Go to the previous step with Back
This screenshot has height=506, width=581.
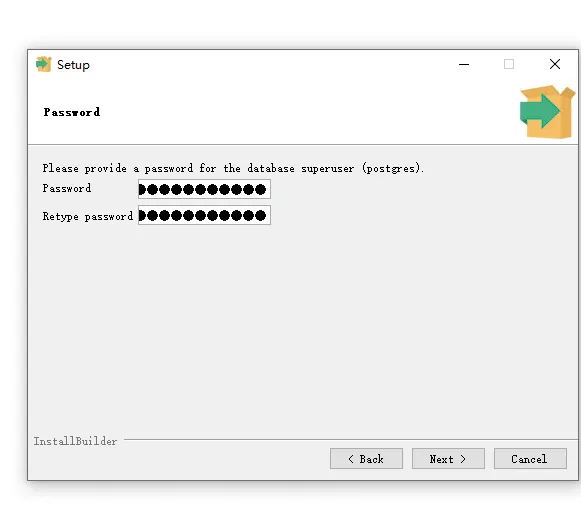[x=366, y=459]
